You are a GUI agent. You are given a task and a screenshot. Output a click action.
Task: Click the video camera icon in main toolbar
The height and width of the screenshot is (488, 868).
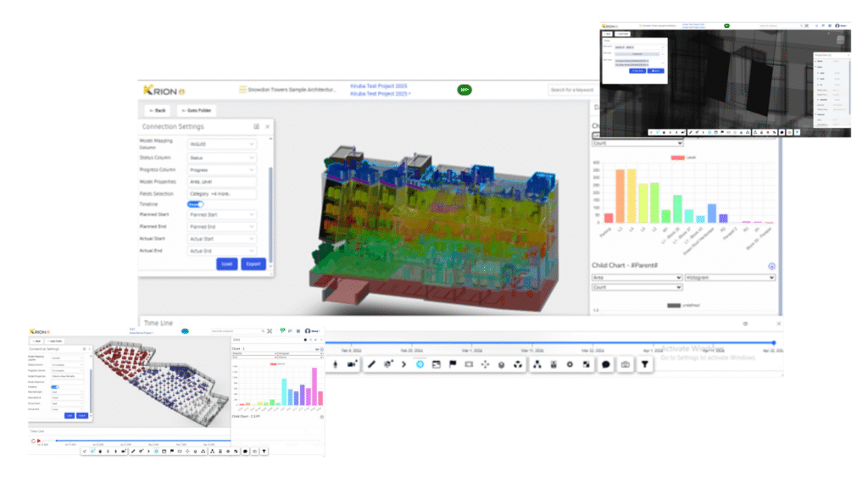tap(353, 364)
